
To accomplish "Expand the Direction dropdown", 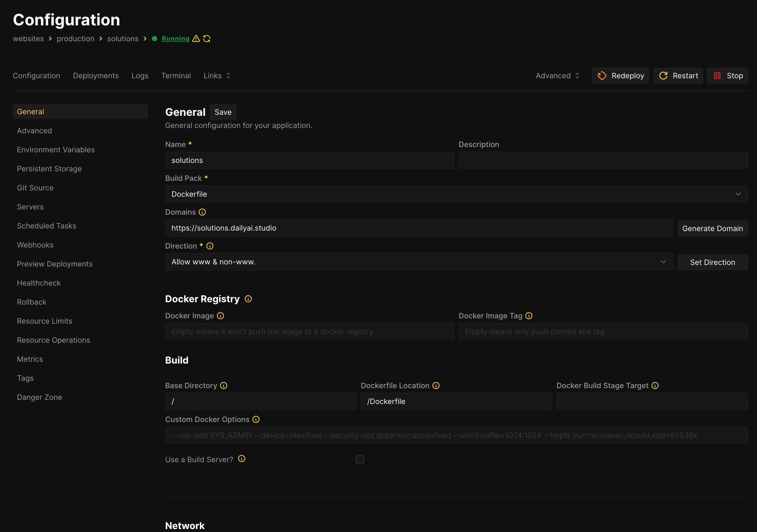I will pos(419,262).
